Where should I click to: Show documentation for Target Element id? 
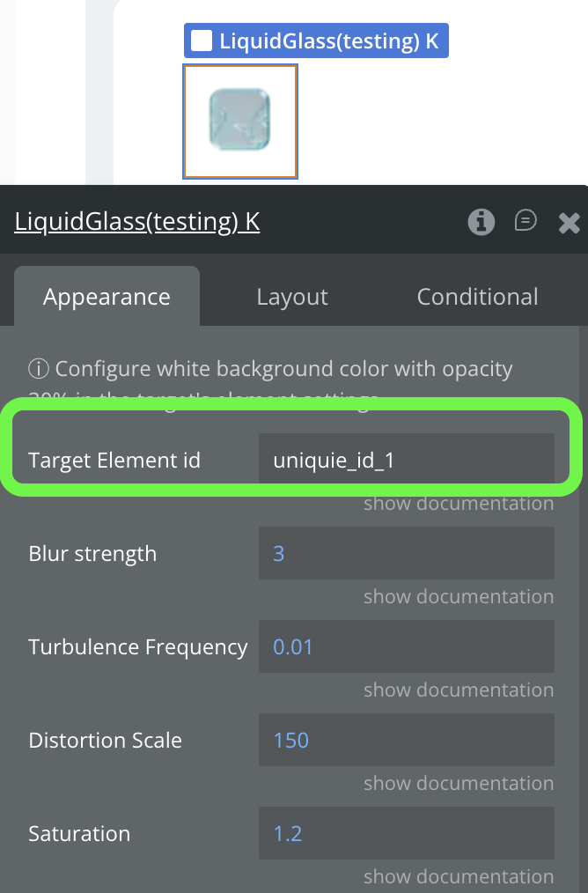pos(459,504)
